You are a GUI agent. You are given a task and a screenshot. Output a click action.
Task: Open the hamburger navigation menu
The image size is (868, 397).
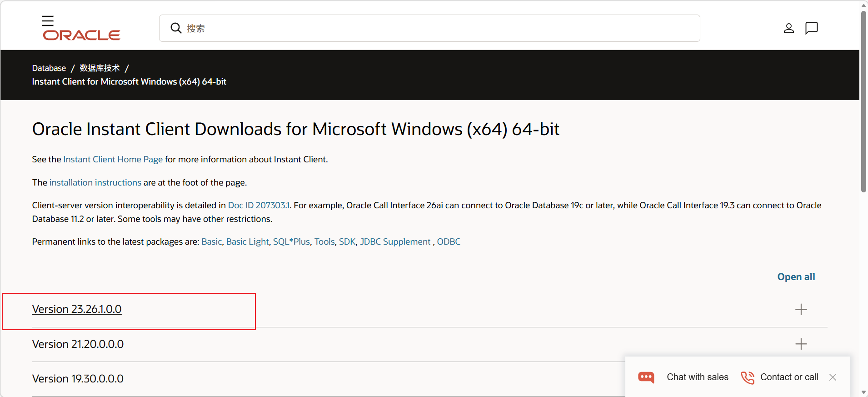click(x=48, y=21)
